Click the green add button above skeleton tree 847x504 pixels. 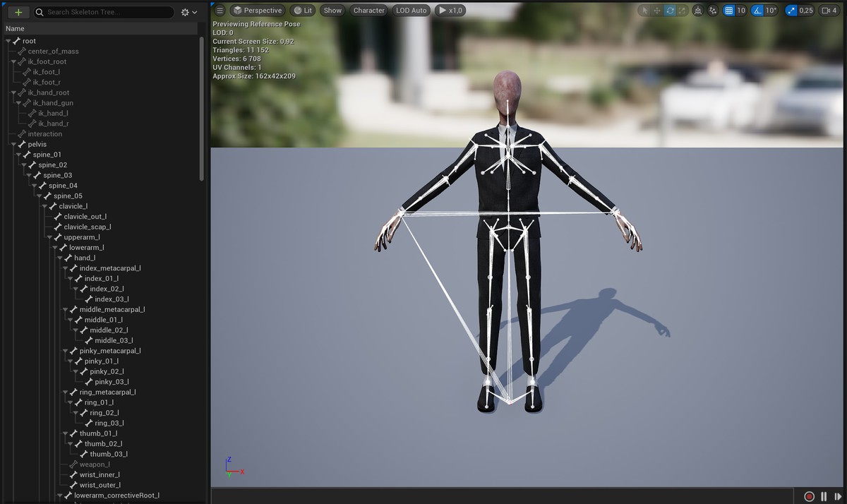coord(17,11)
